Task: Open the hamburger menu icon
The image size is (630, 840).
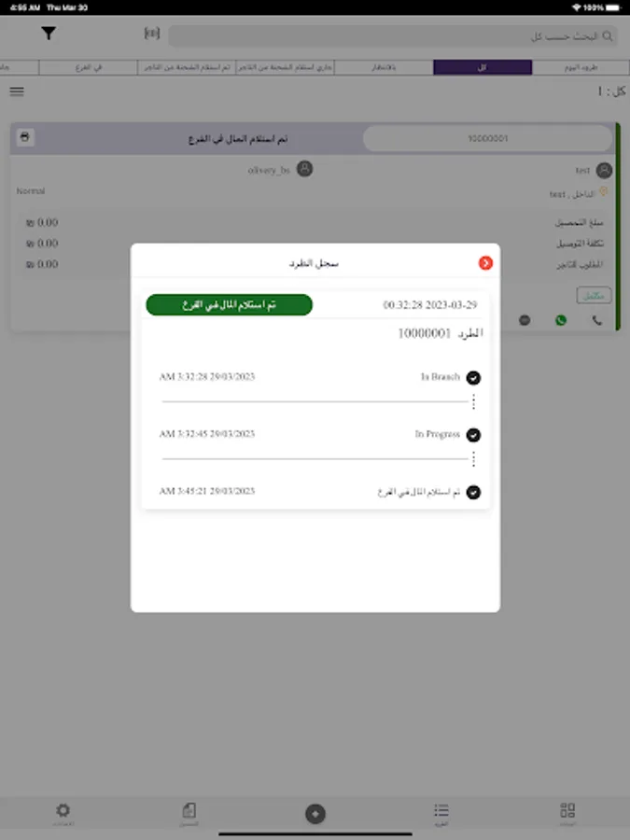Action: [x=17, y=91]
